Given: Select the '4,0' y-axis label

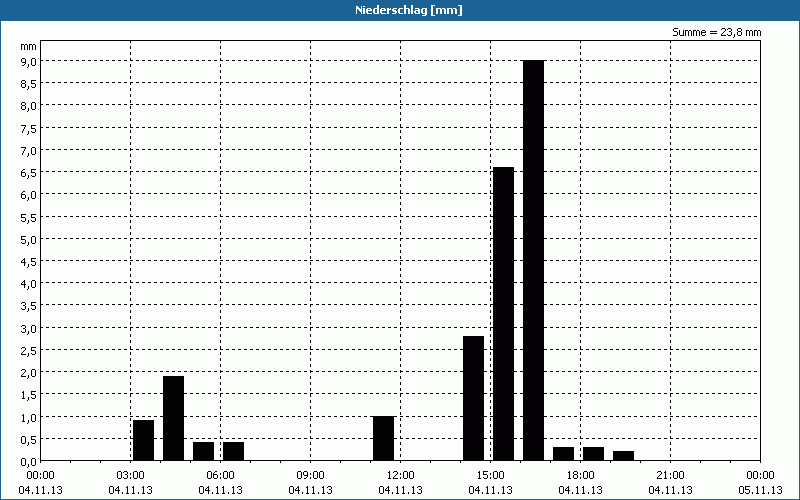Looking at the screenshot, I should [29, 284].
